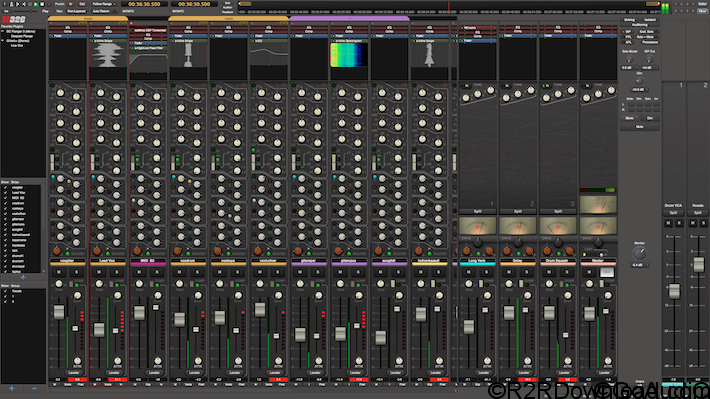The height and width of the screenshot is (399, 710).
Task: Uncheck Show for the Vocals group
Action: click(5, 291)
